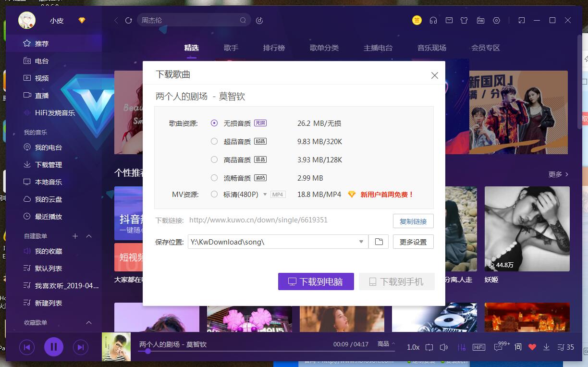Switch to the 会员专区 tab
588x367 pixels.
486,48
